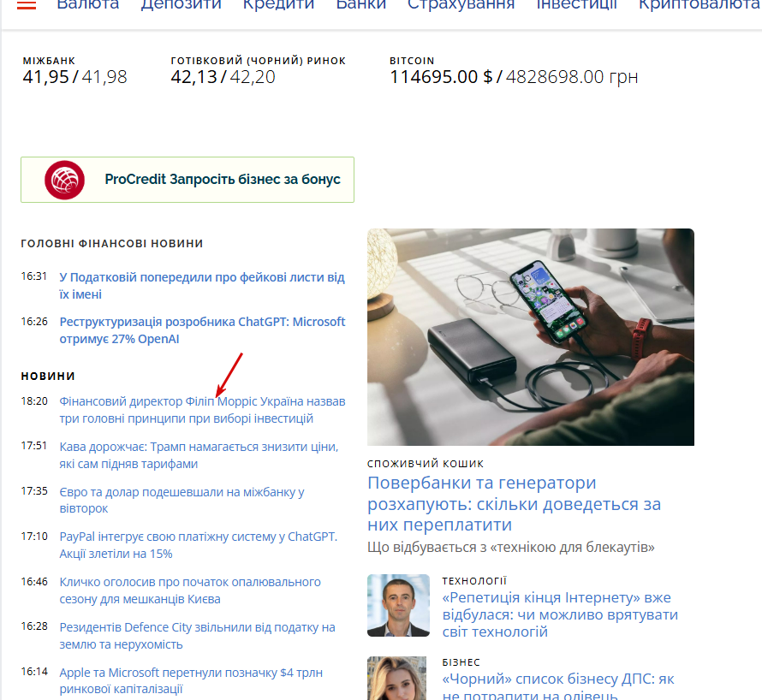Click the 18:20 timestamp

click(x=34, y=401)
